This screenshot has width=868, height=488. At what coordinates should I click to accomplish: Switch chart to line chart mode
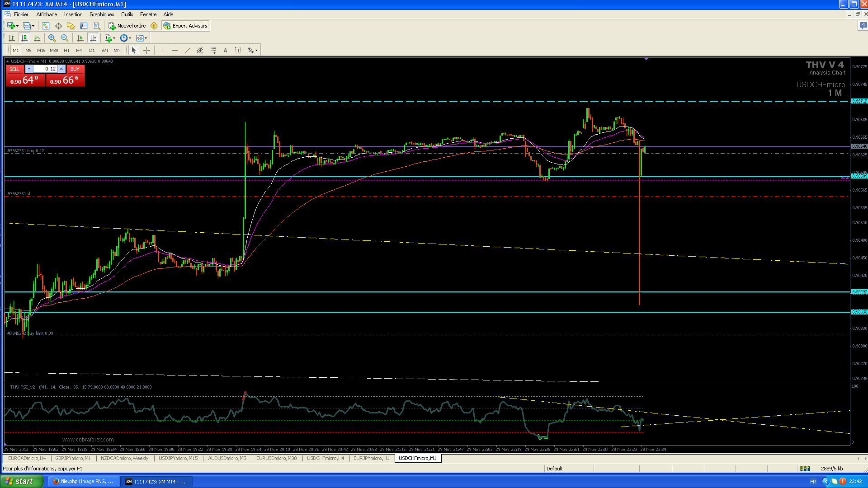[x=37, y=38]
